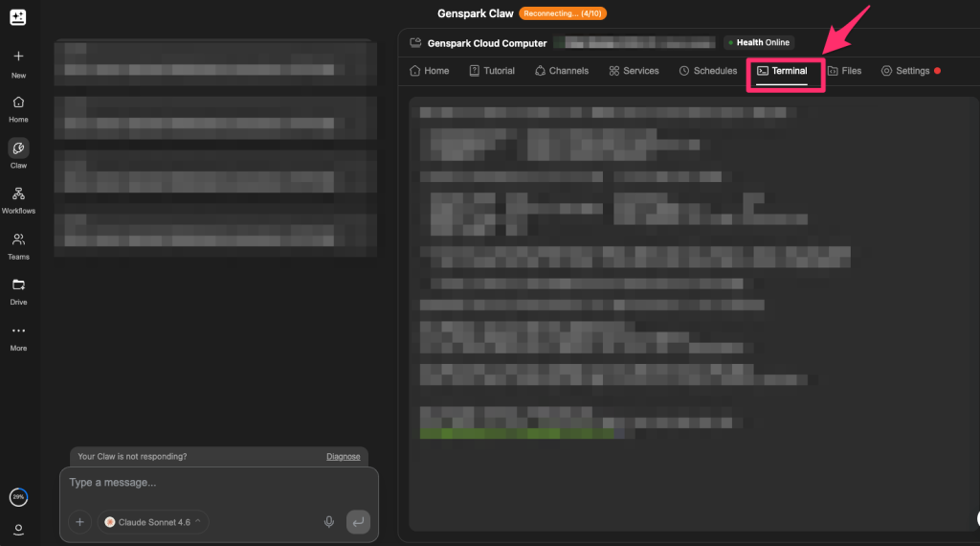This screenshot has height=546, width=980.
Task: Open the Claw sidebar section
Action: click(x=18, y=148)
